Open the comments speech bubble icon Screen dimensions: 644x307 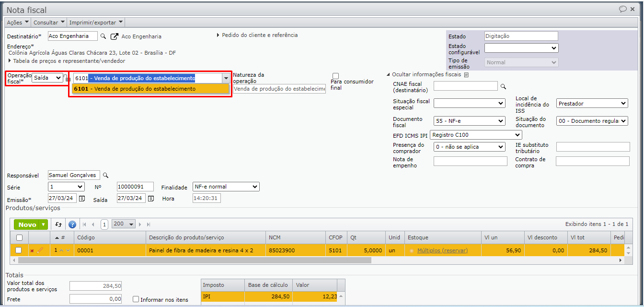622,9
